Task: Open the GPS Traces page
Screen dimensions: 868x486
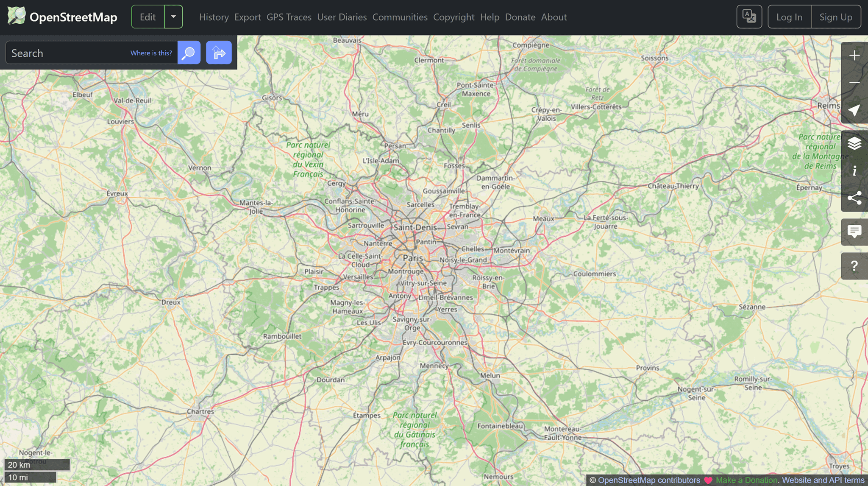Action: coord(289,17)
